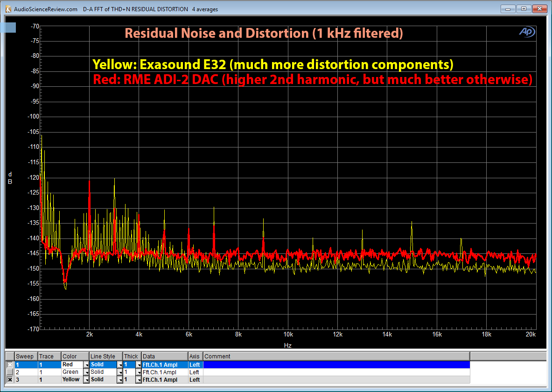The image size is (552, 392).
Task: Select 'Fft.Ch.1 Ampl' data cell in sweep 2
Action: pyautogui.click(x=165, y=372)
